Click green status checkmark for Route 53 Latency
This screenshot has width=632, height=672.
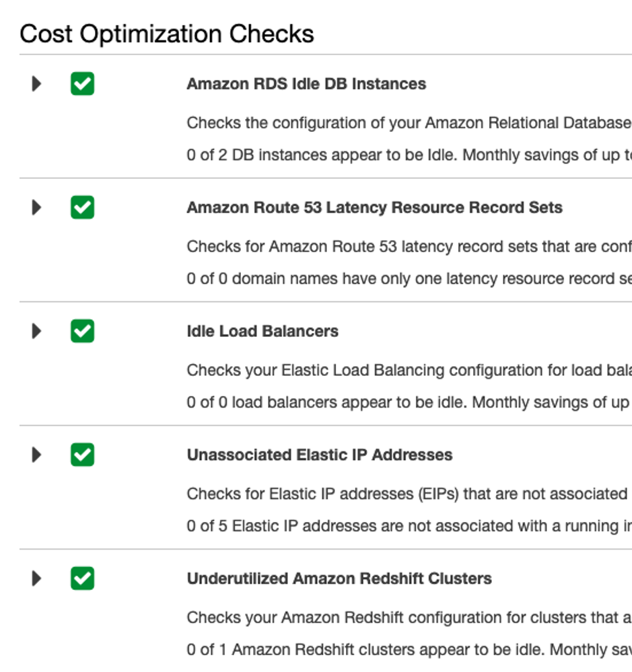[82, 207]
